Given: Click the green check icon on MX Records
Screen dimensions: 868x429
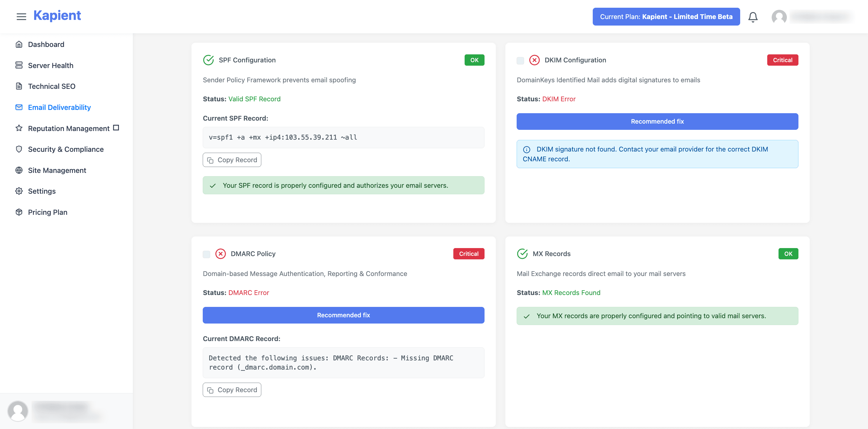Looking at the screenshot, I should click(522, 253).
